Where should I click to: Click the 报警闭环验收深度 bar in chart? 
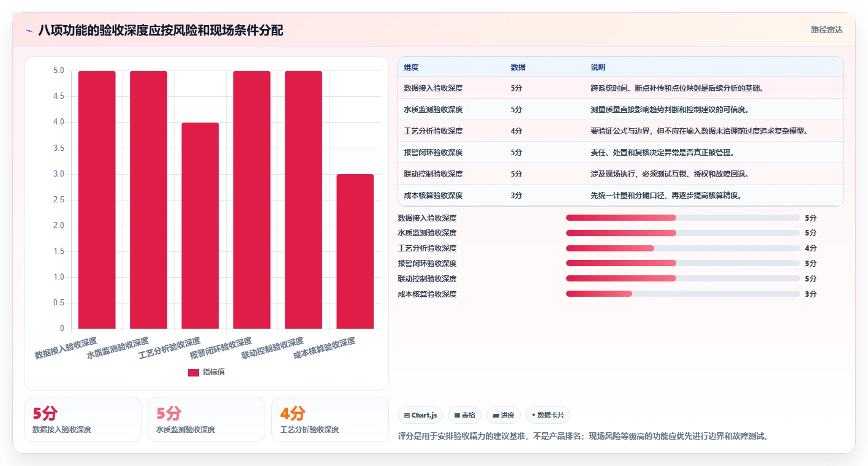[252, 200]
